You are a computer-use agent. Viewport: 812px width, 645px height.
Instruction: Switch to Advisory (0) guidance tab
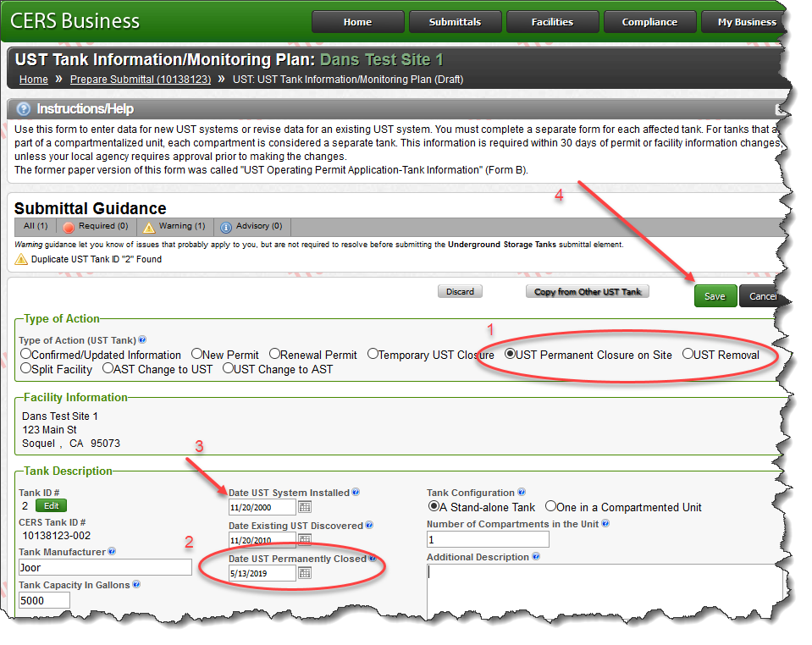coord(252,227)
